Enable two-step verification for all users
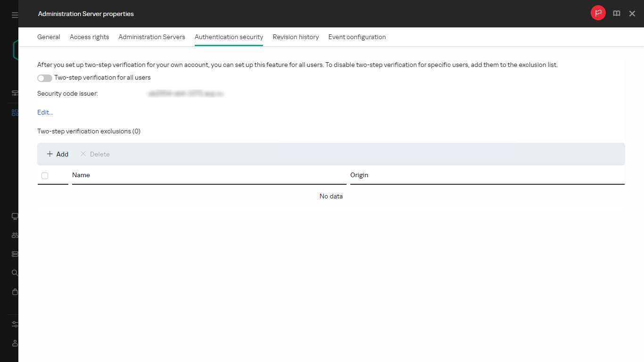 (x=44, y=78)
